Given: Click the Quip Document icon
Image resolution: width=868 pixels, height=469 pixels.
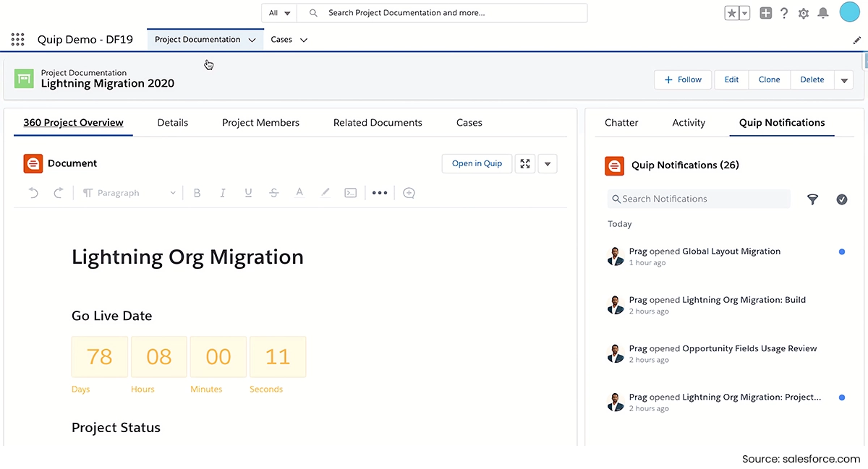Looking at the screenshot, I should pos(33,163).
